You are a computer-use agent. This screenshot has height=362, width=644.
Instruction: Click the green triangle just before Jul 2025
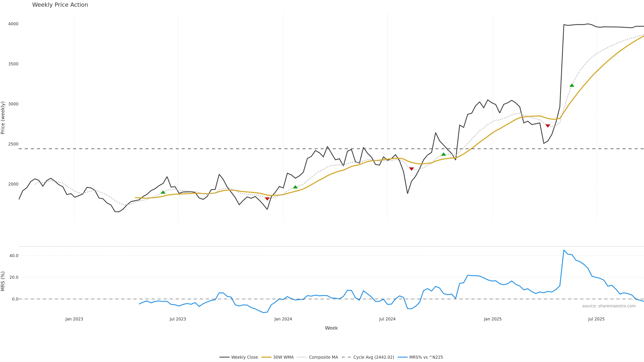coord(572,85)
